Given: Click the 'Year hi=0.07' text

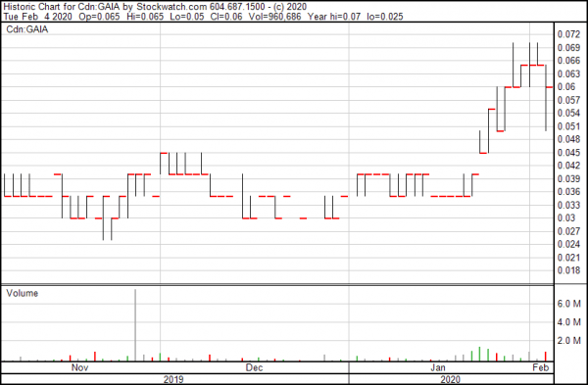Looking at the screenshot, I should pyautogui.click(x=334, y=17).
